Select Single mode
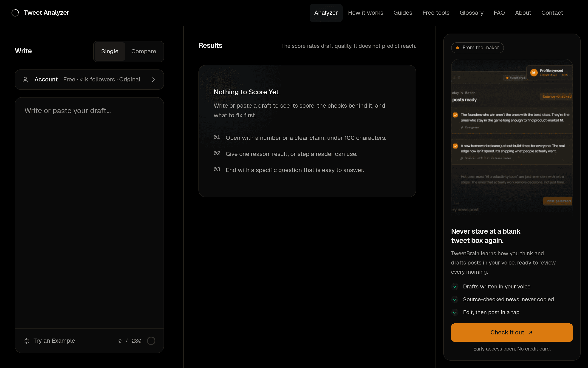 tap(110, 51)
